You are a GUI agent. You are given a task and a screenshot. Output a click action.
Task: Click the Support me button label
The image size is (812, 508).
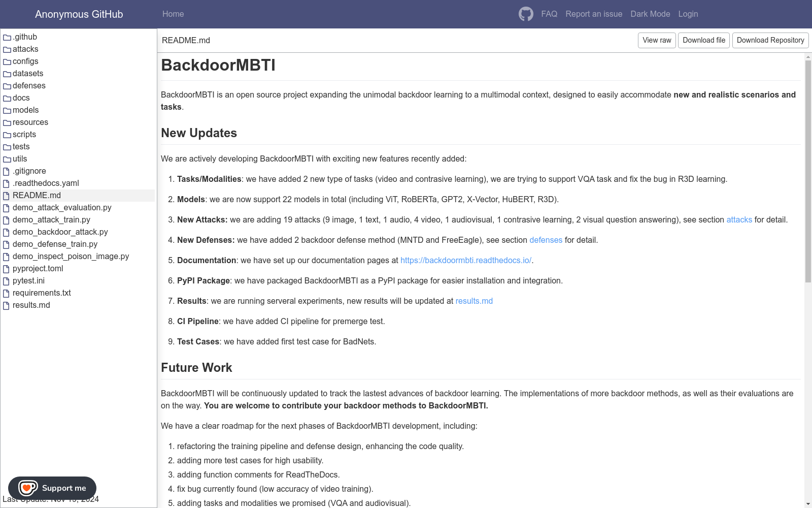(64, 488)
